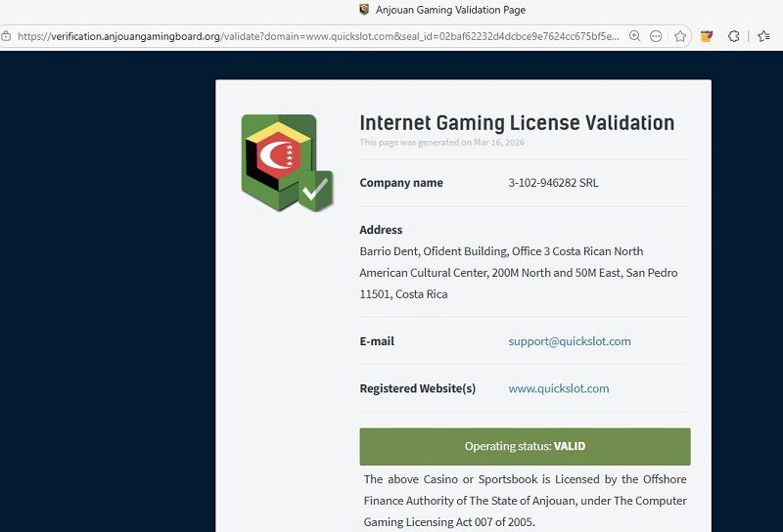The image size is (783, 532).
Task: Click the text line ending Offshore
Action: pyautogui.click(x=525, y=479)
